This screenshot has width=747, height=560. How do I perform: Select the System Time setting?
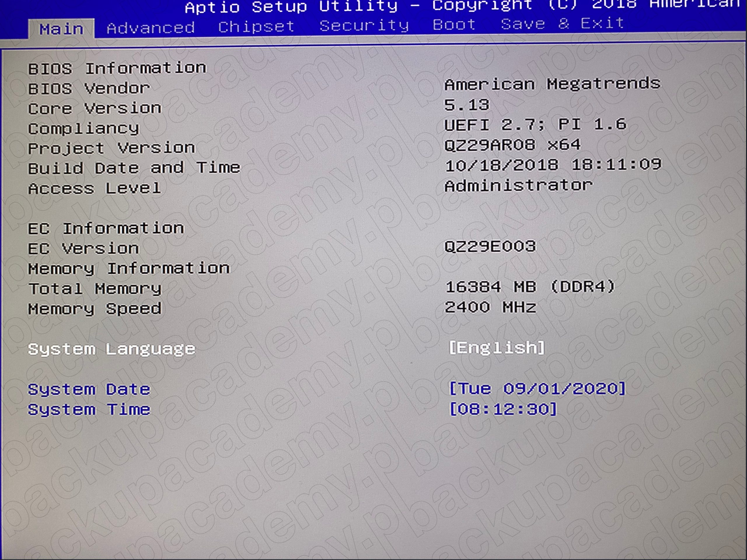click(x=89, y=409)
